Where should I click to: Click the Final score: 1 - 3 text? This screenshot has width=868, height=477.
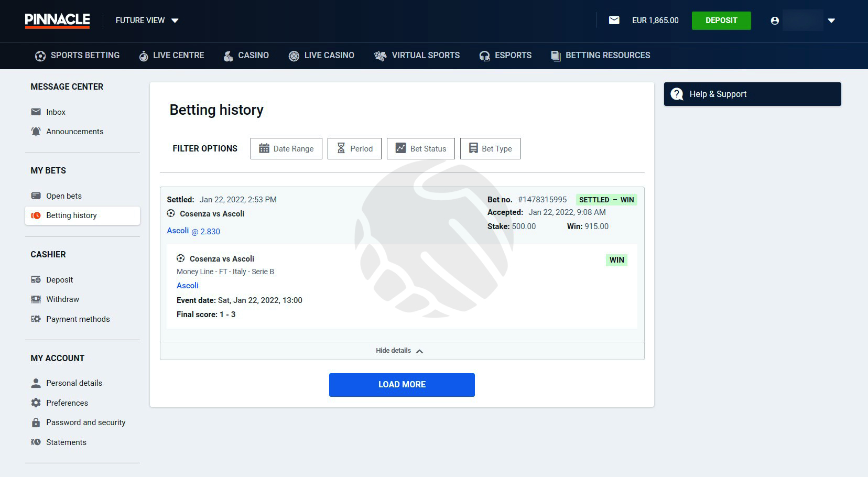pos(206,315)
